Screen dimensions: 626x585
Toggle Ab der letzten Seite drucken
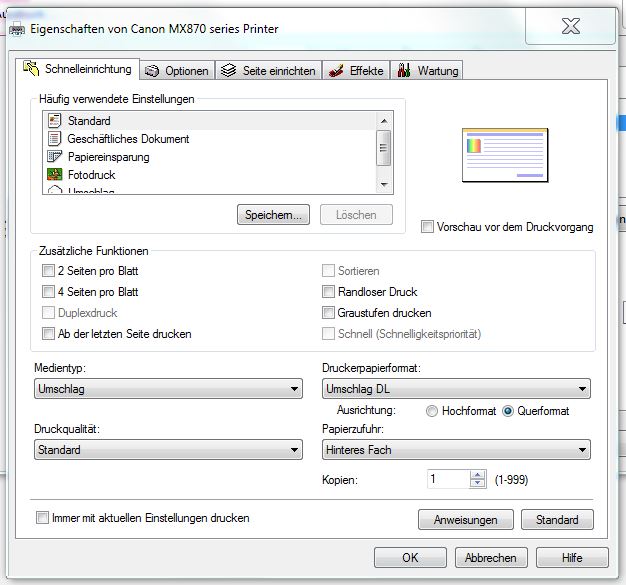[48, 333]
